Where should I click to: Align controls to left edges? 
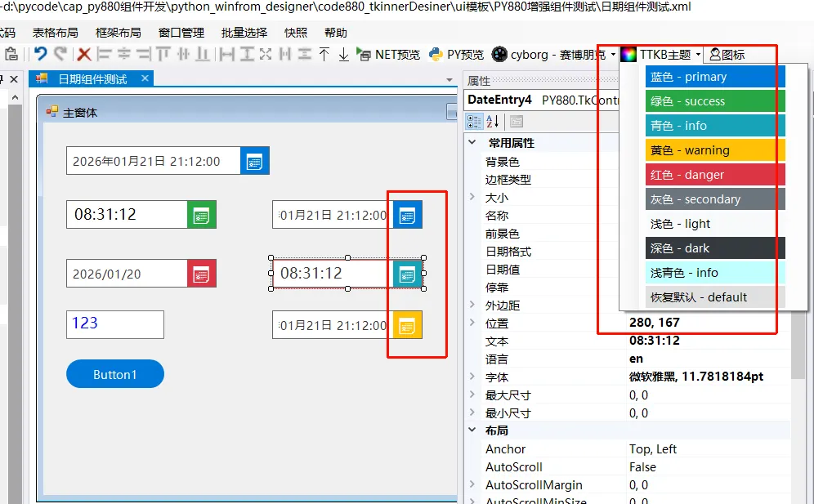pyautogui.click(x=105, y=54)
